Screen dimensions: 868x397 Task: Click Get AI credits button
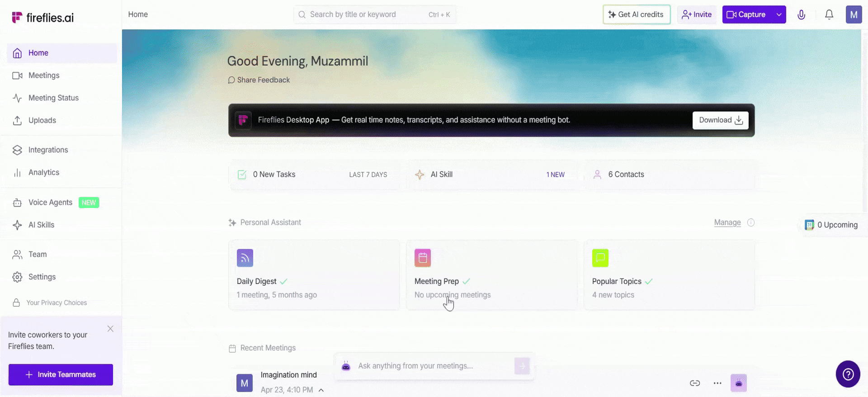637,14
